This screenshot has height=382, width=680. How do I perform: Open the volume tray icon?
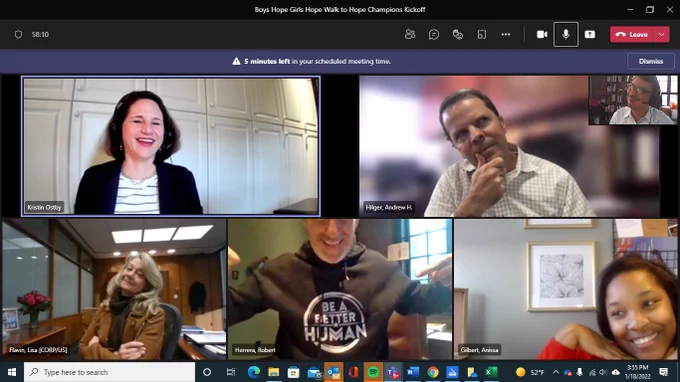[603, 372]
